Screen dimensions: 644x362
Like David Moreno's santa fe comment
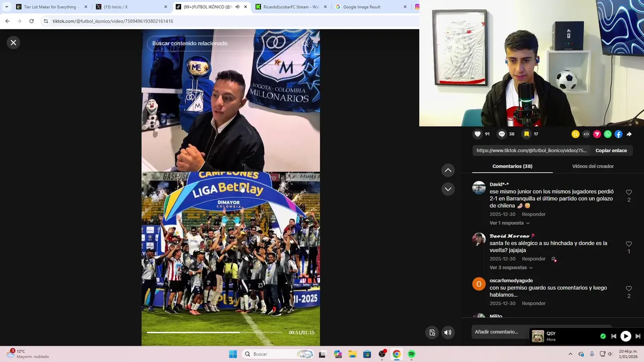629,244
